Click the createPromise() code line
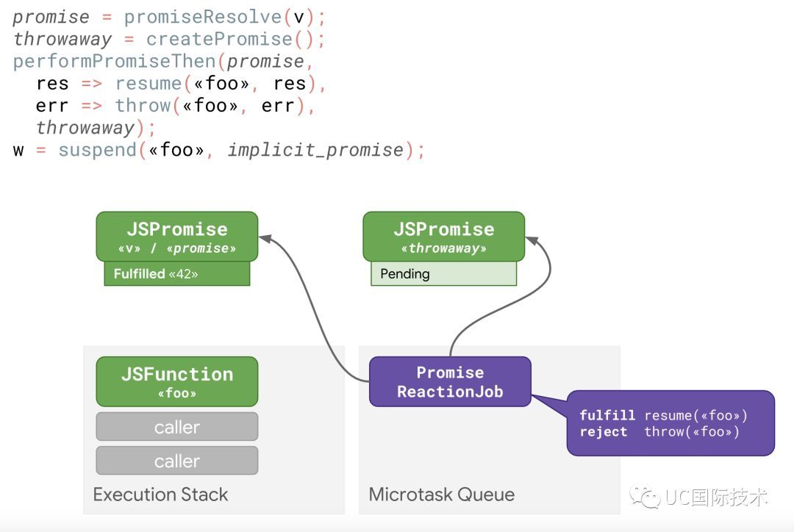The width and height of the screenshot is (794, 532). [x=169, y=39]
